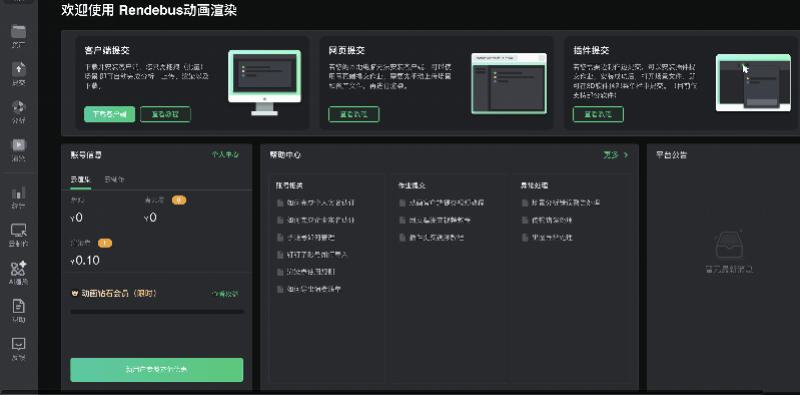Viewport: 800px width, 395px height.
Task: Switch to the second account balance tab
Action: (x=114, y=180)
